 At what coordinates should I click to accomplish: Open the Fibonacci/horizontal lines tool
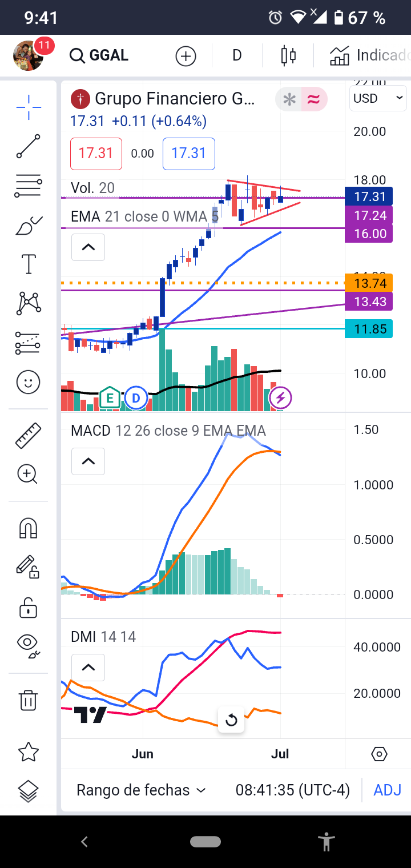click(x=28, y=186)
